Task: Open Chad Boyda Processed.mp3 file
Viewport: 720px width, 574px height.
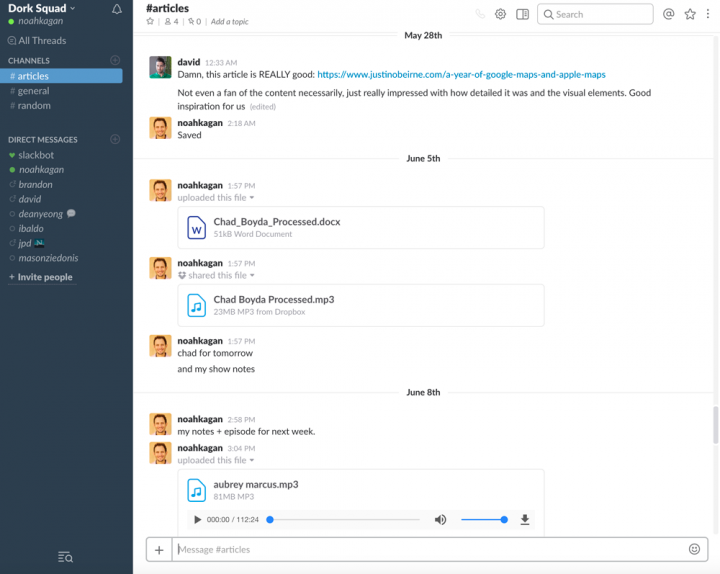Action: tap(274, 299)
